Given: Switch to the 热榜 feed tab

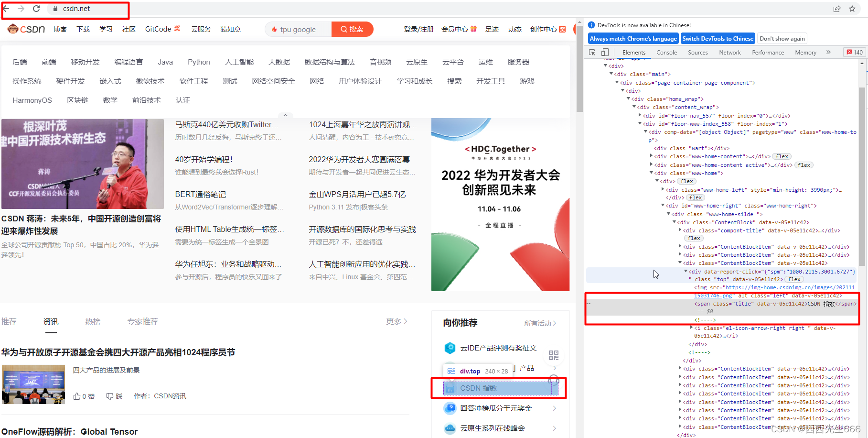Looking at the screenshot, I should click(93, 322).
